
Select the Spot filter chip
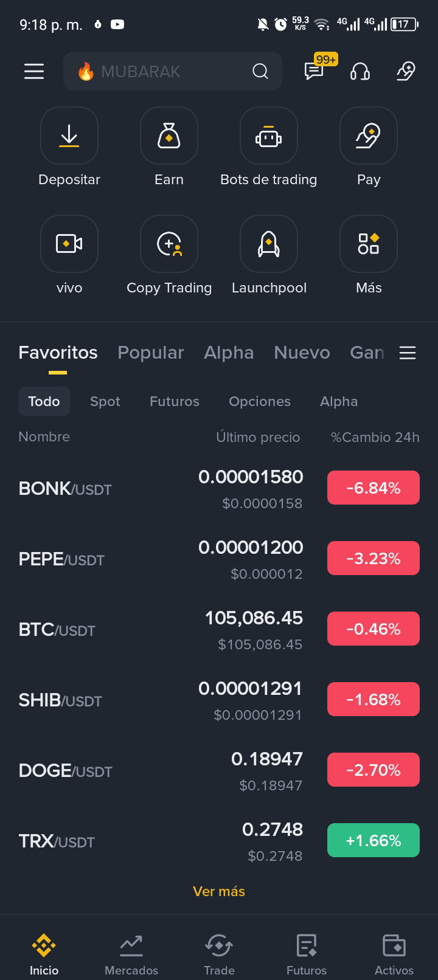pyautogui.click(x=105, y=401)
